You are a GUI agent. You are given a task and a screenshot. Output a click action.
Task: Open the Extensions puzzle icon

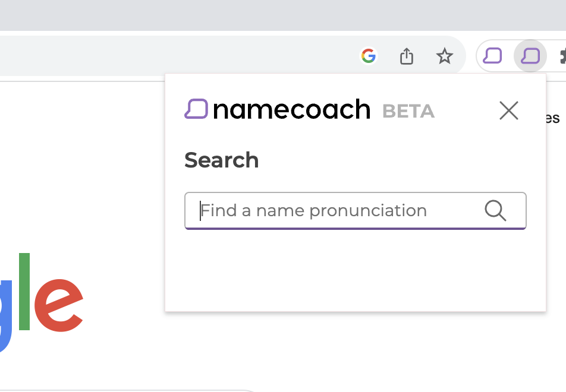click(563, 56)
